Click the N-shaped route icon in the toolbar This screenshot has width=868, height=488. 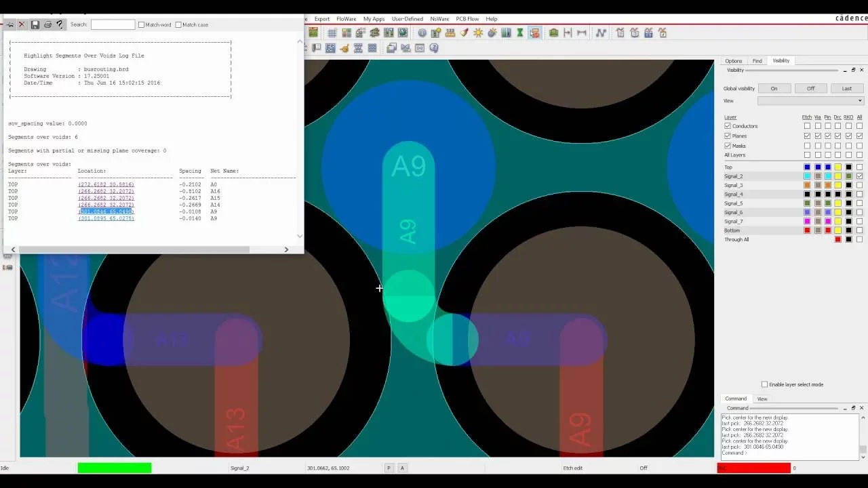(601, 33)
